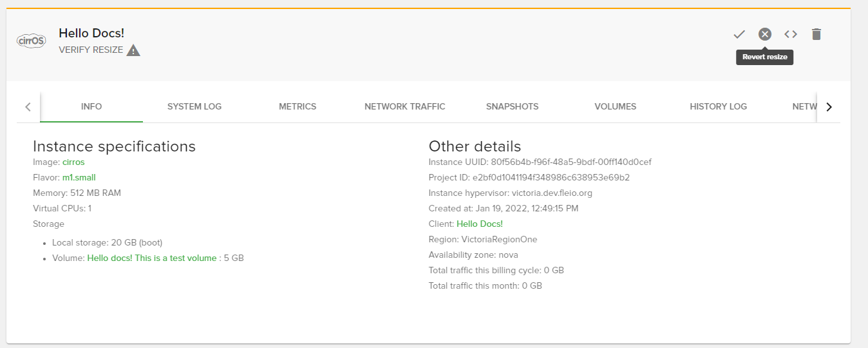Go to the NETWORK TRAFFIC tab
Viewport: 868px width, 348px height.
coord(404,106)
